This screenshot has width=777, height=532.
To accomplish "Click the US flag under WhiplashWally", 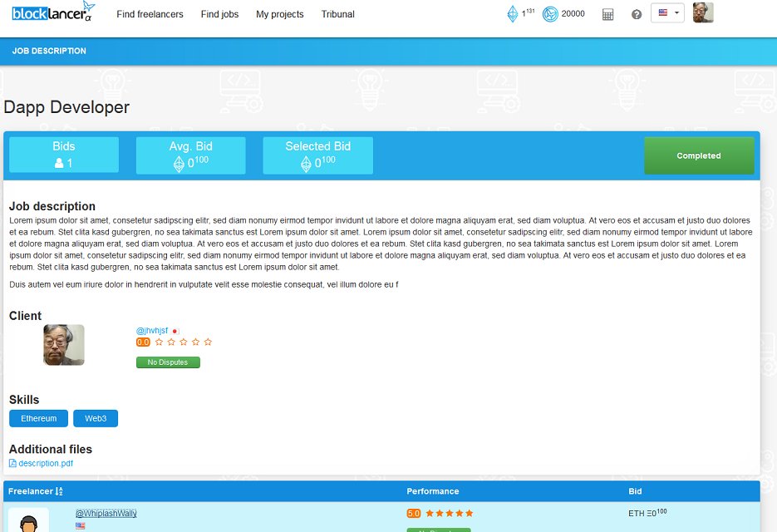I will pos(81,526).
